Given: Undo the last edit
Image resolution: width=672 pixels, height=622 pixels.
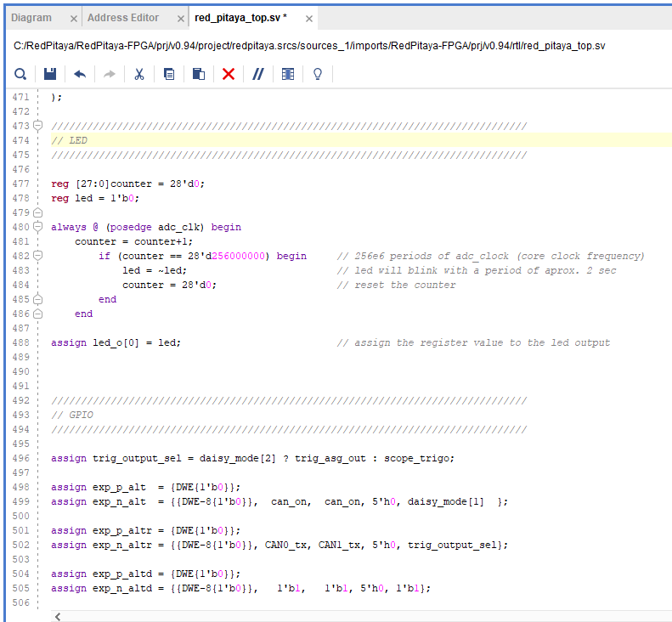Looking at the screenshot, I should click(x=80, y=74).
